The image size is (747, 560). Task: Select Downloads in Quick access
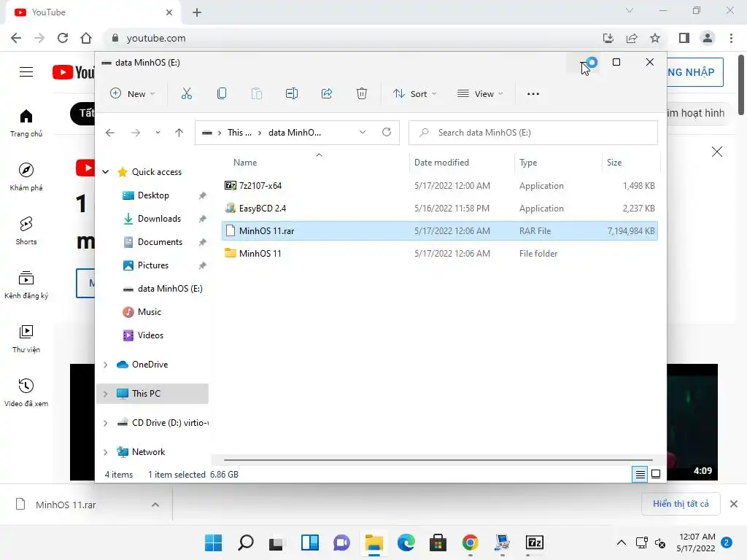click(159, 219)
